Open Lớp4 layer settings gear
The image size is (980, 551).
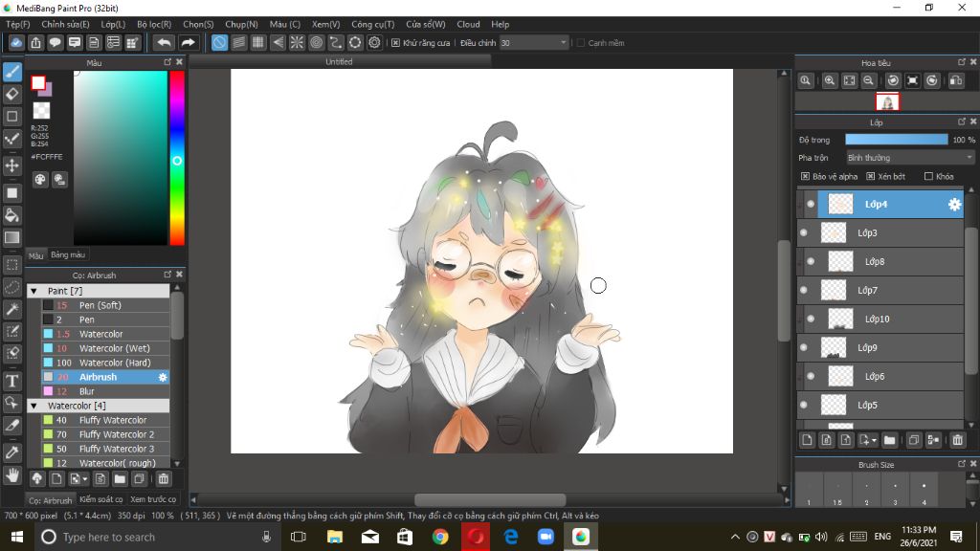coord(954,205)
